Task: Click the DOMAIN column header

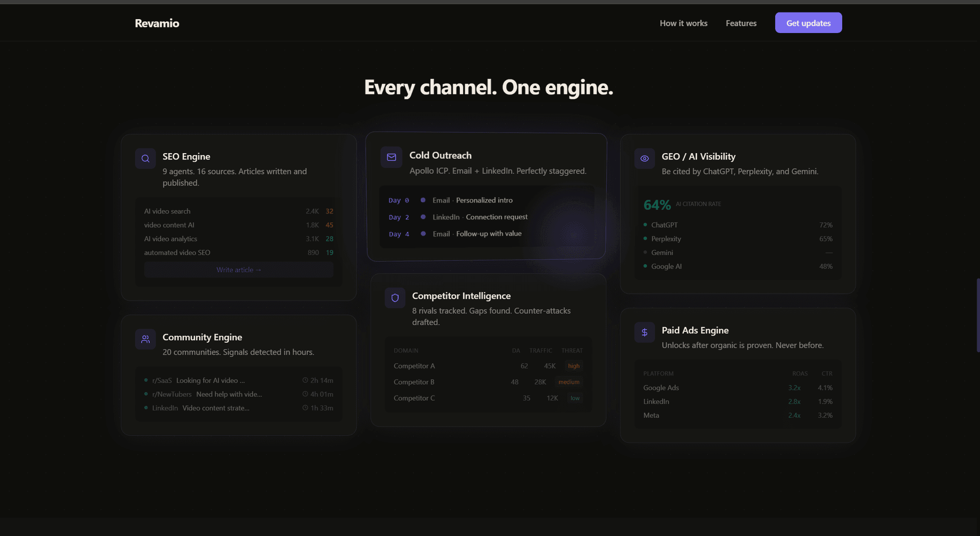Action: [x=406, y=351]
